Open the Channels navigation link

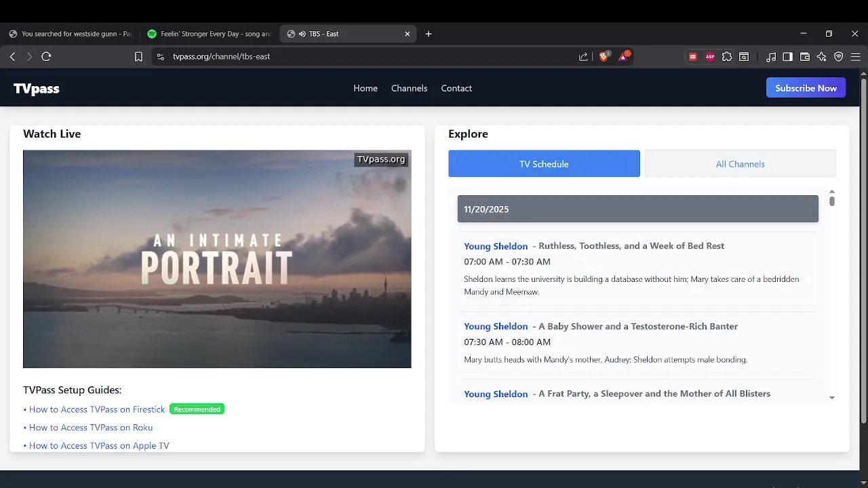point(409,88)
